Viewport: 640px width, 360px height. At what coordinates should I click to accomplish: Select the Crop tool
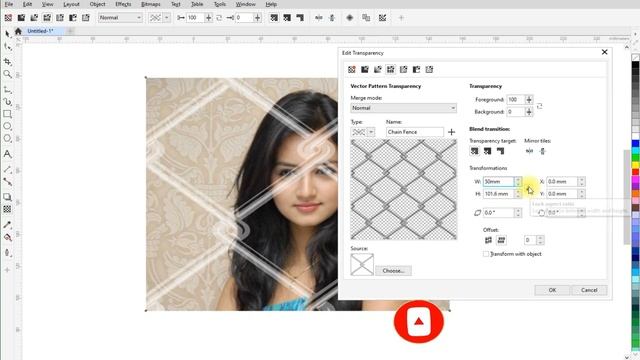click(x=7, y=61)
